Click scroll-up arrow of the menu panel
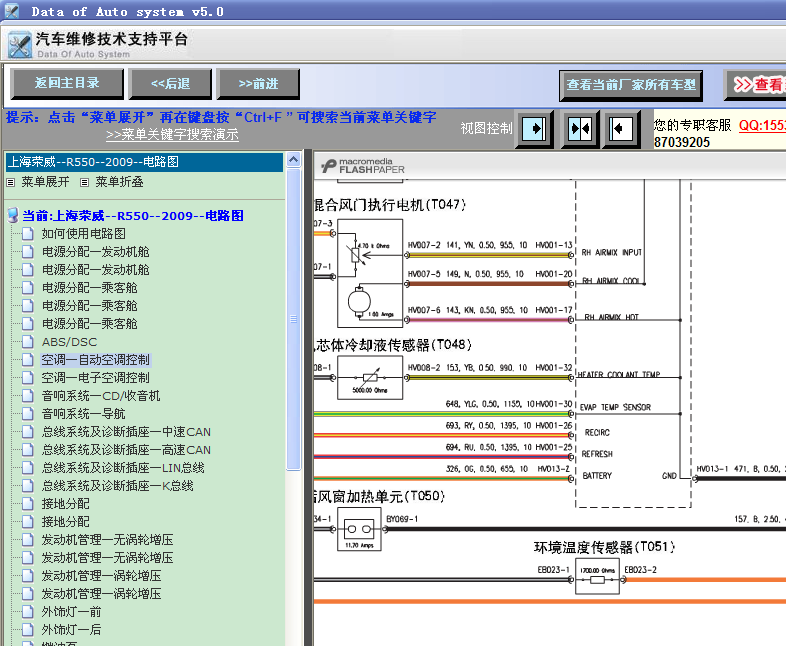 [x=293, y=160]
